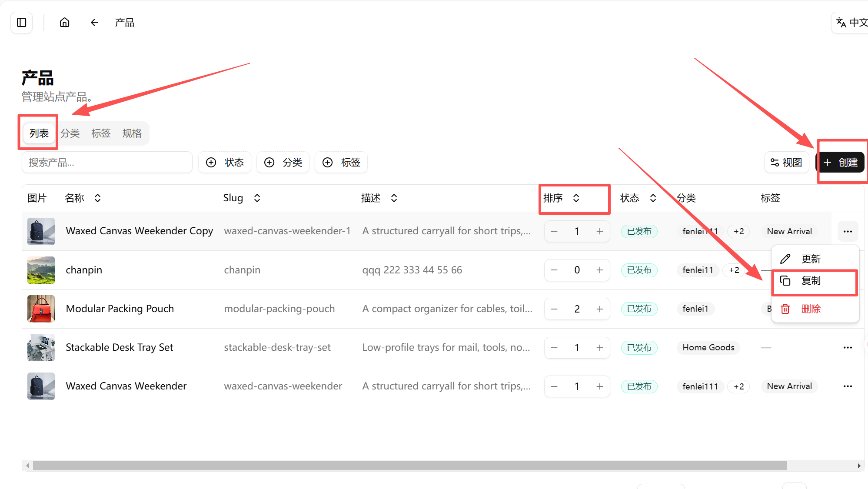Decrease sort order for Stackable Desk Tray Set

pos(554,348)
